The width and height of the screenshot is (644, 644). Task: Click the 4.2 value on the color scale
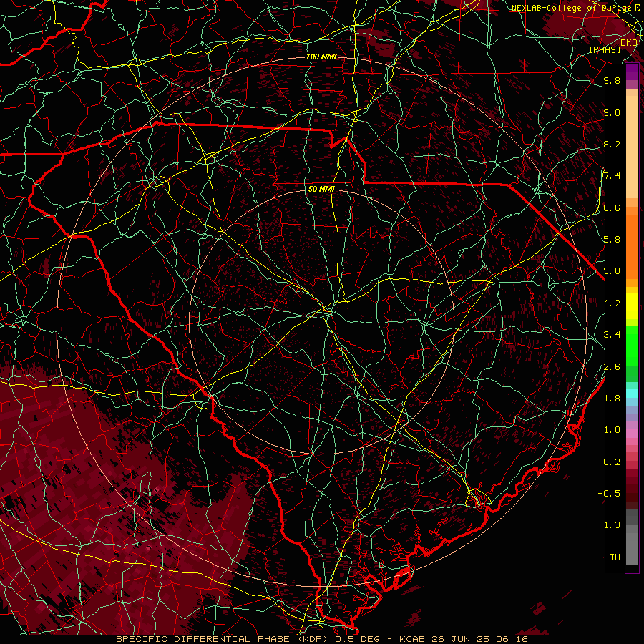tap(612, 303)
